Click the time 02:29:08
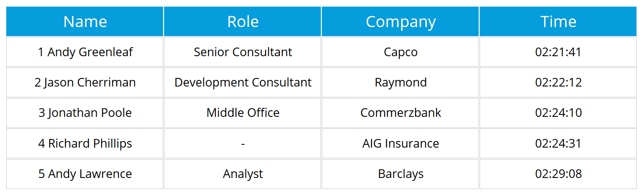Screen dimensions: 644x196 [558, 174]
